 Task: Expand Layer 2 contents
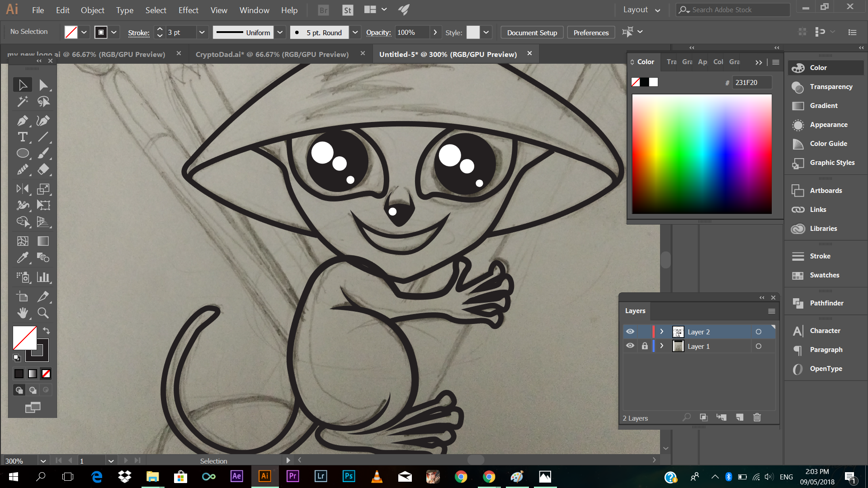tap(662, 332)
